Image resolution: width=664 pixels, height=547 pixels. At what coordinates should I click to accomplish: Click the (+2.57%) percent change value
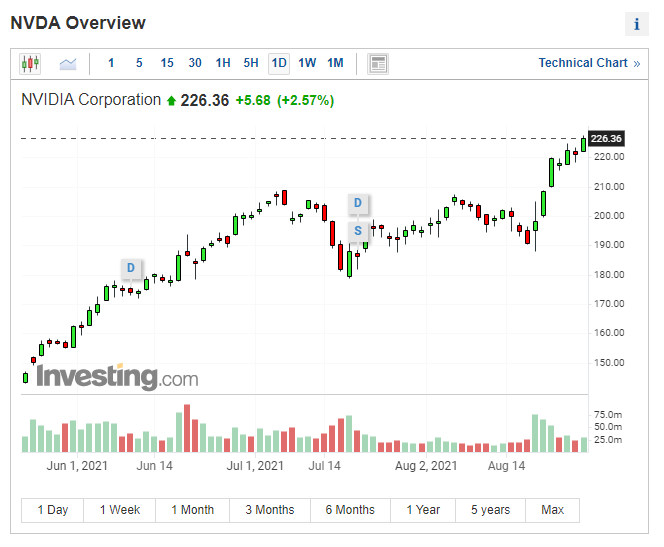click(305, 100)
